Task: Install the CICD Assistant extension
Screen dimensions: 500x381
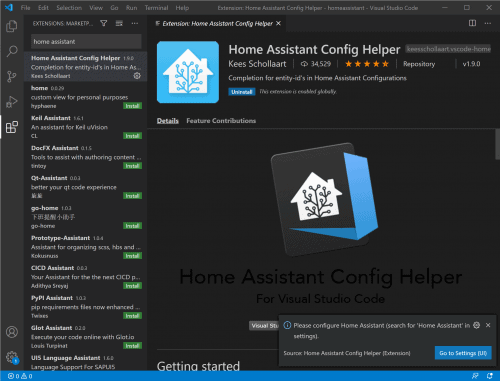Action: (x=133, y=286)
